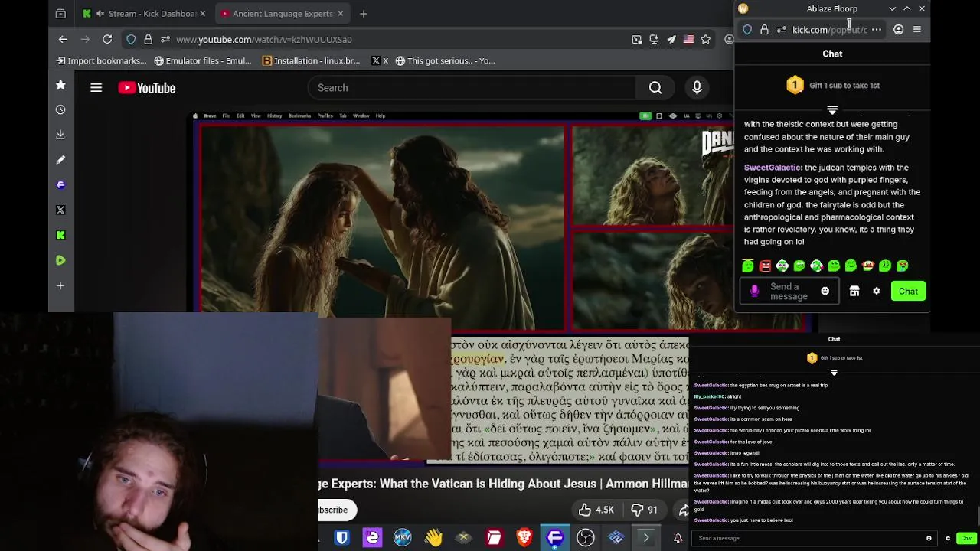
Task: Launch Bitwarden from the taskbar
Action: pos(341,538)
